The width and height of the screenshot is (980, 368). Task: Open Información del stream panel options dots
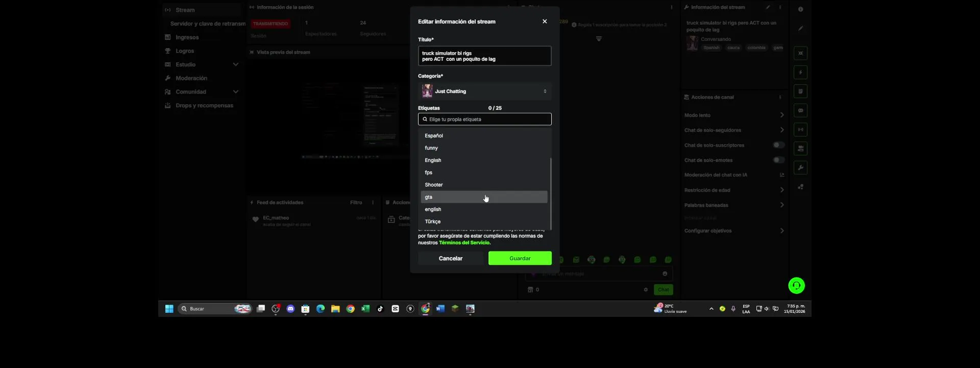pos(779,7)
